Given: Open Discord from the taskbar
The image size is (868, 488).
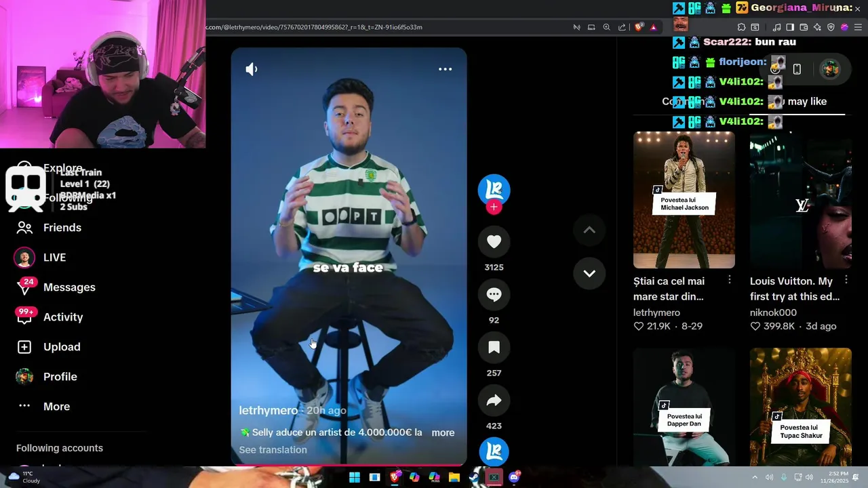Looking at the screenshot, I should point(515,477).
